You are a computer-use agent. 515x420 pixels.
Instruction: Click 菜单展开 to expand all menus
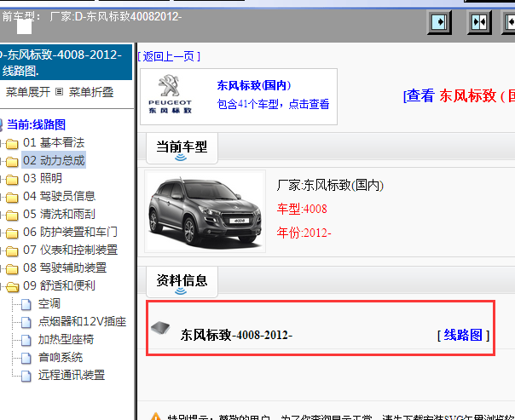(28, 92)
